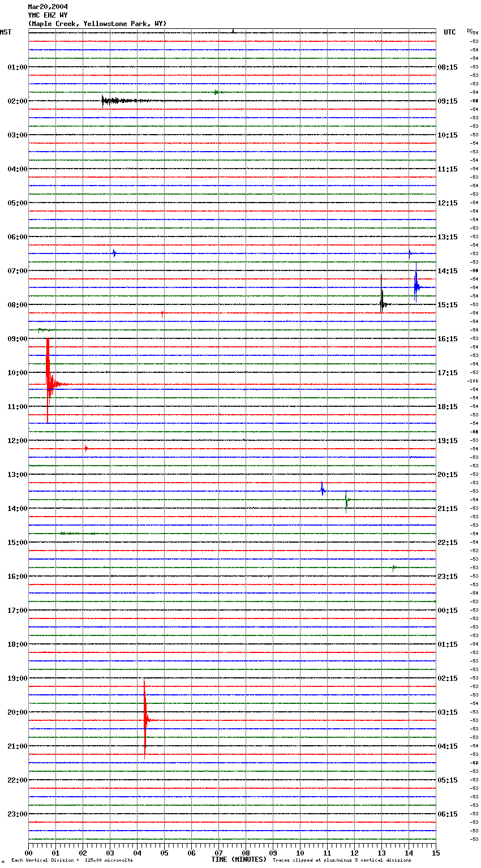Click minute 03 tick label on bottom axis

tap(110, 853)
